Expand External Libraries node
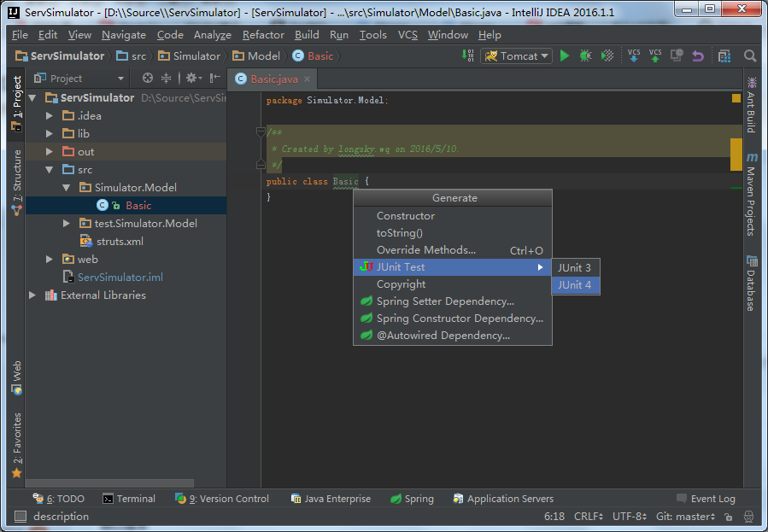This screenshot has height=532, width=768. pos(32,295)
